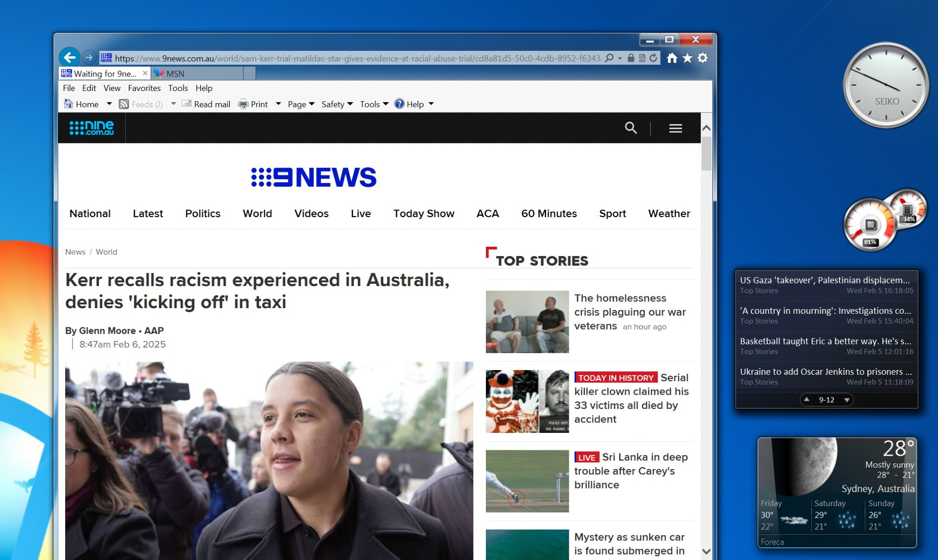
Task: Open the Sri Lanka cricket story thumbnail
Action: pos(527,481)
